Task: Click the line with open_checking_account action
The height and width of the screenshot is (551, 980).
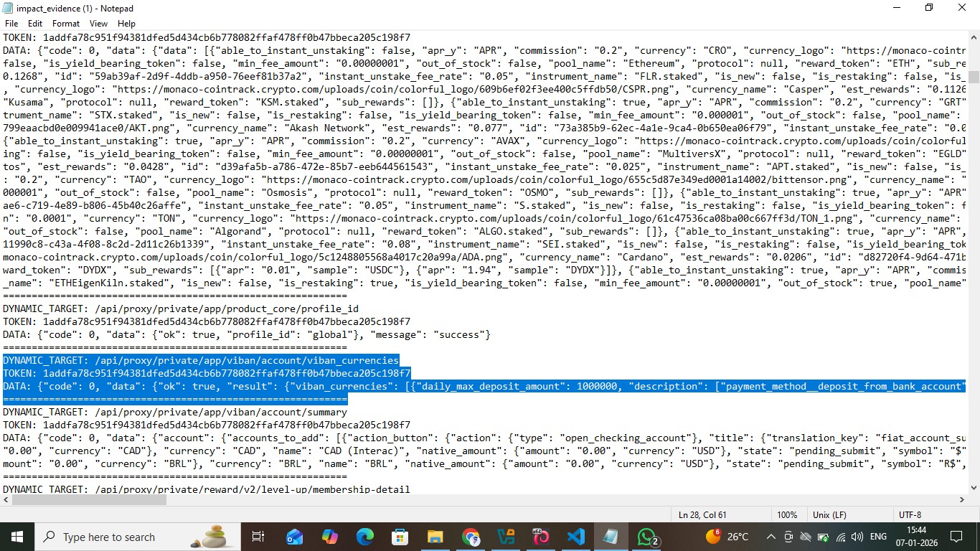Action: (484, 438)
